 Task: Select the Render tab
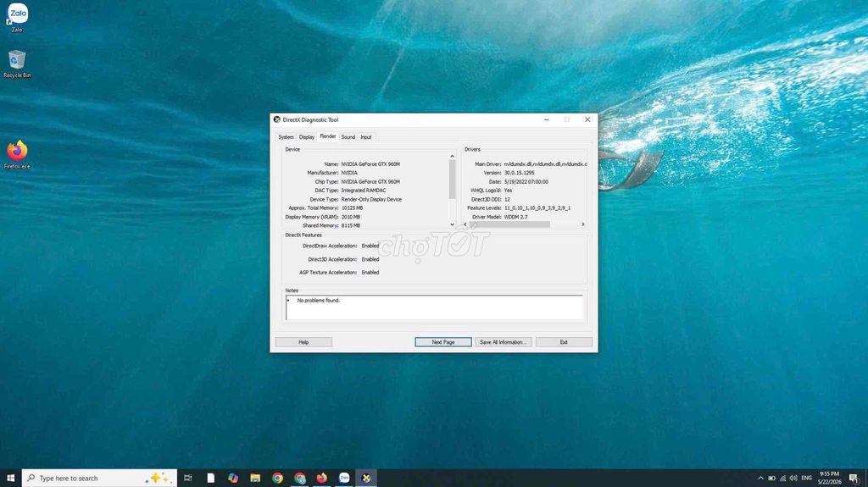point(328,136)
